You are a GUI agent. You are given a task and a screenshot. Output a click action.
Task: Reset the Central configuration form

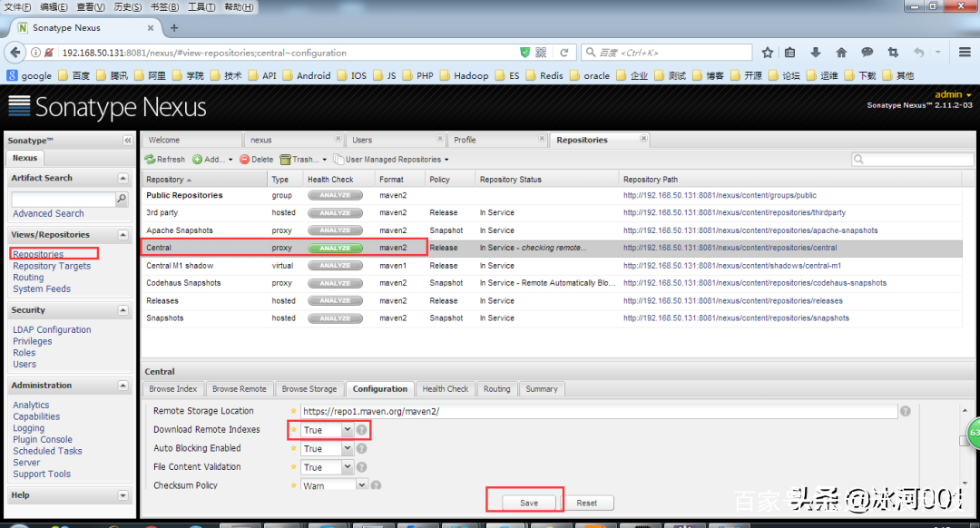586,503
